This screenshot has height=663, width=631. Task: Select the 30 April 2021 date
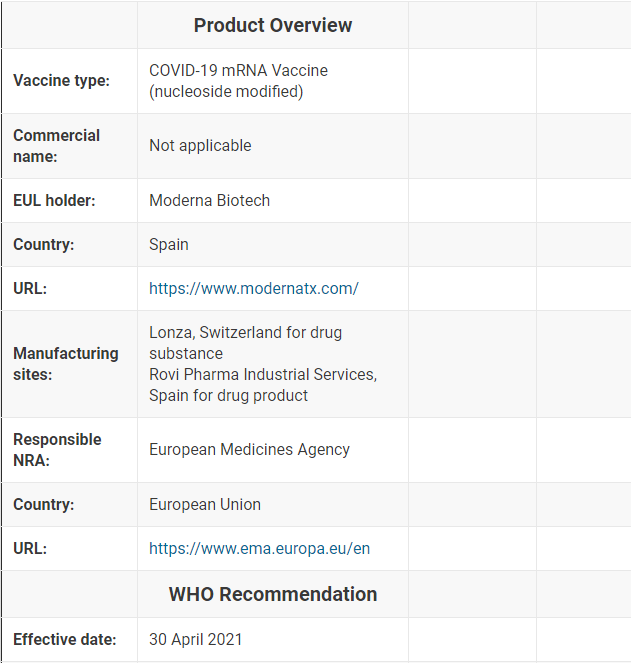click(x=195, y=639)
